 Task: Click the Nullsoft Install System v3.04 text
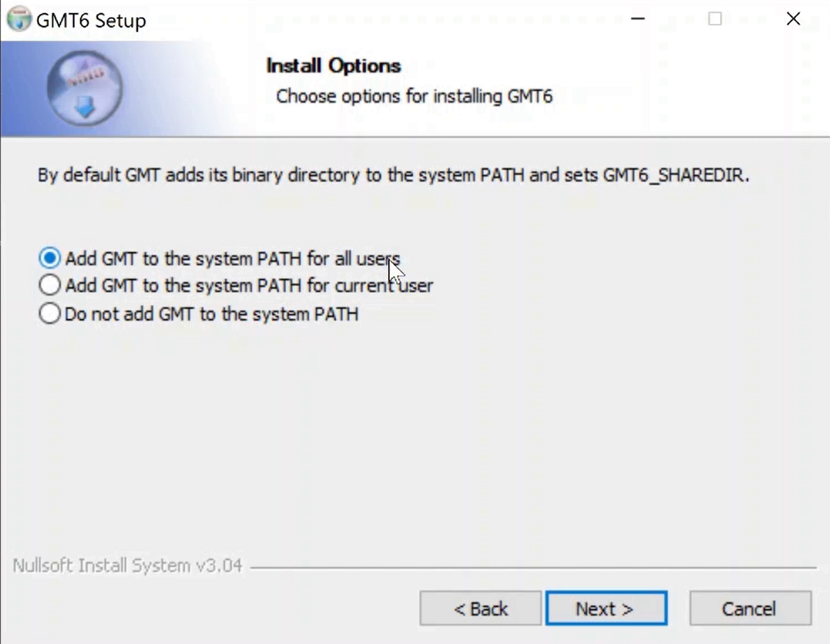(x=127, y=566)
